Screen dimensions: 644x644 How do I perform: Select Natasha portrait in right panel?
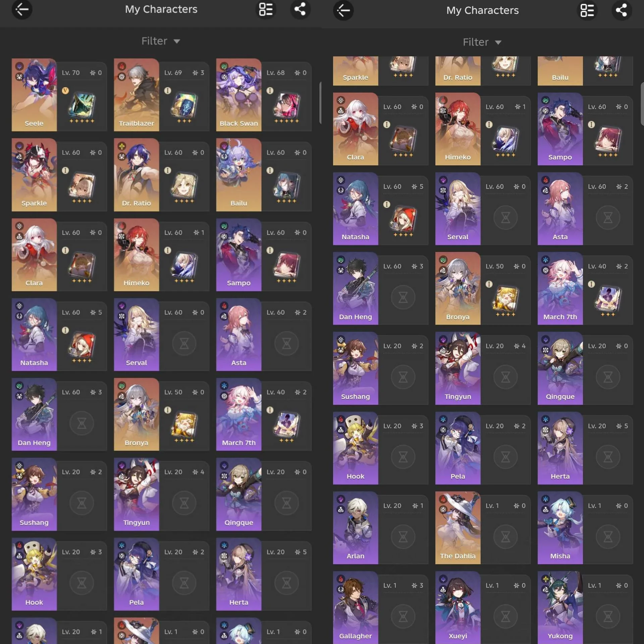click(x=356, y=209)
